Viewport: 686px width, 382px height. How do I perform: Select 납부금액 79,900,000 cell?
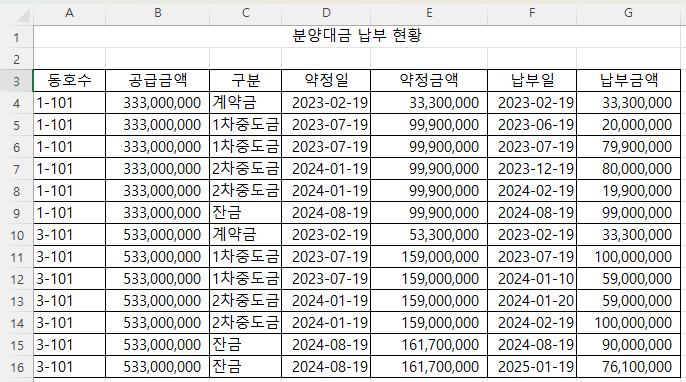pos(628,147)
